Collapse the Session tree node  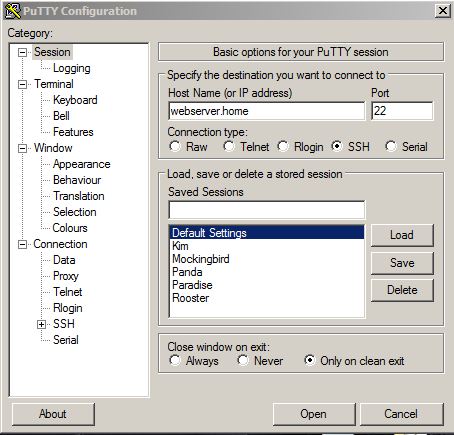tap(22, 52)
